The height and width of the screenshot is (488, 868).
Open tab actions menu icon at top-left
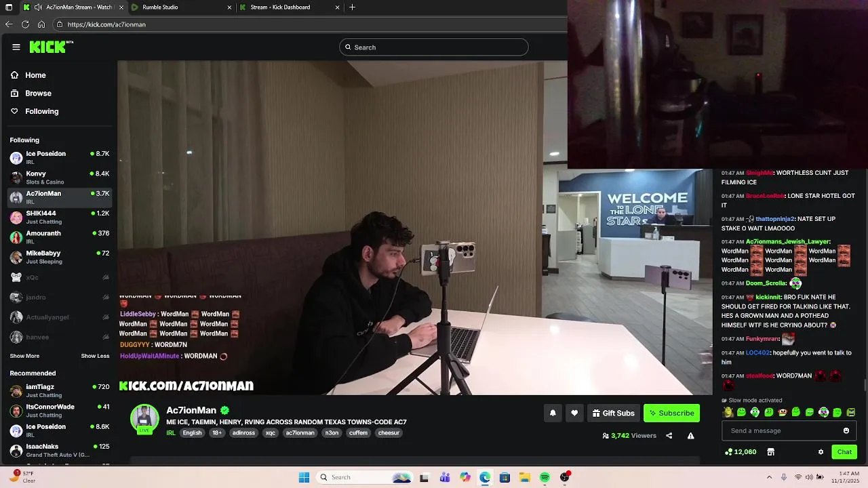[x=9, y=7]
